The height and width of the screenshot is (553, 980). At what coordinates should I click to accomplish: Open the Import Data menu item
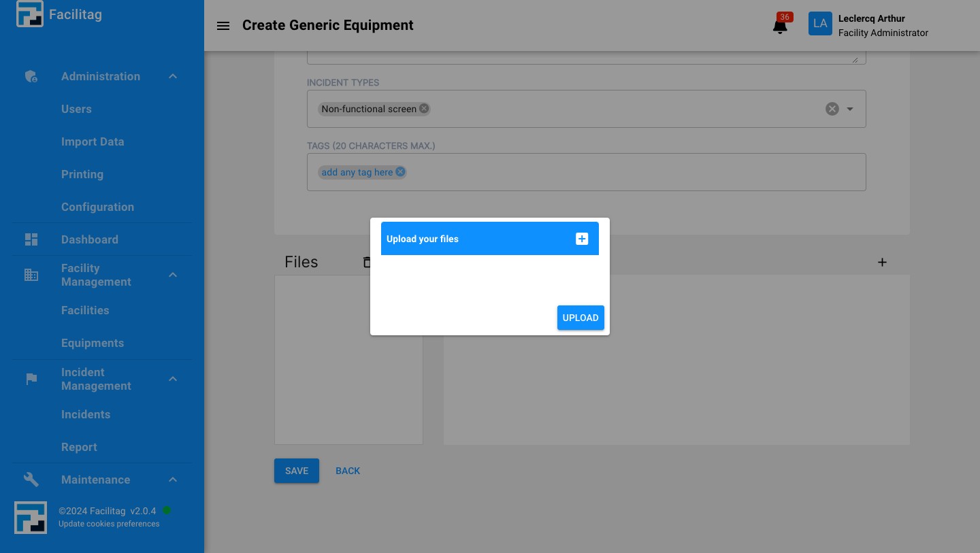tap(93, 141)
